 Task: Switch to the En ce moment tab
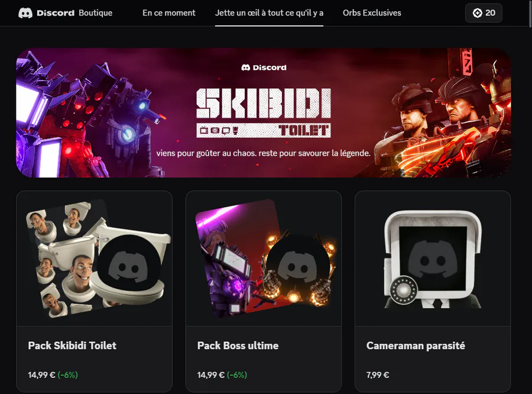click(x=168, y=13)
